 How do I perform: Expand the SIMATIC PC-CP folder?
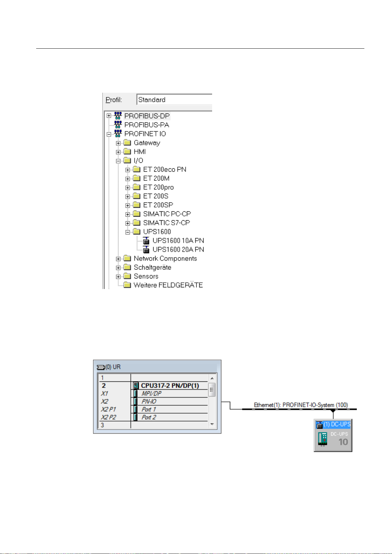coord(128,214)
